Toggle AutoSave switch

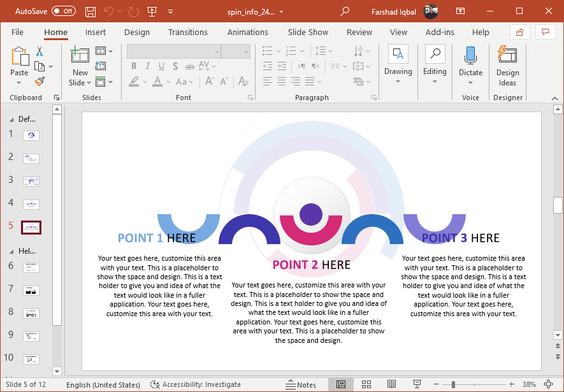tap(63, 11)
